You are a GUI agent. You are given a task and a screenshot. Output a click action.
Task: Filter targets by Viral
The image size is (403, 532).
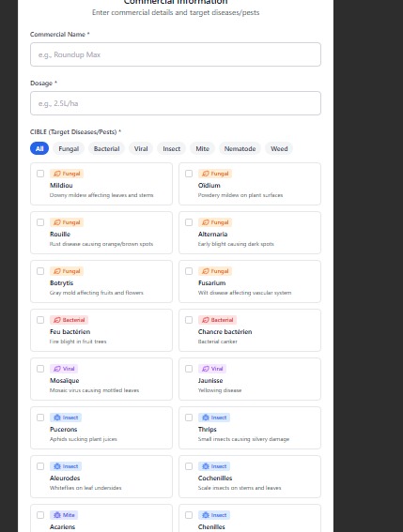(x=141, y=148)
